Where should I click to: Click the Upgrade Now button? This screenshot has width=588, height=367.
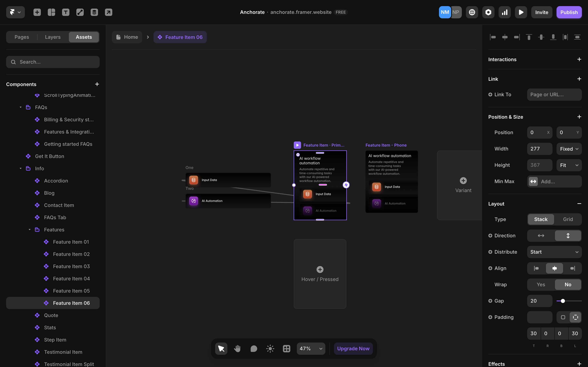tap(353, 348)
